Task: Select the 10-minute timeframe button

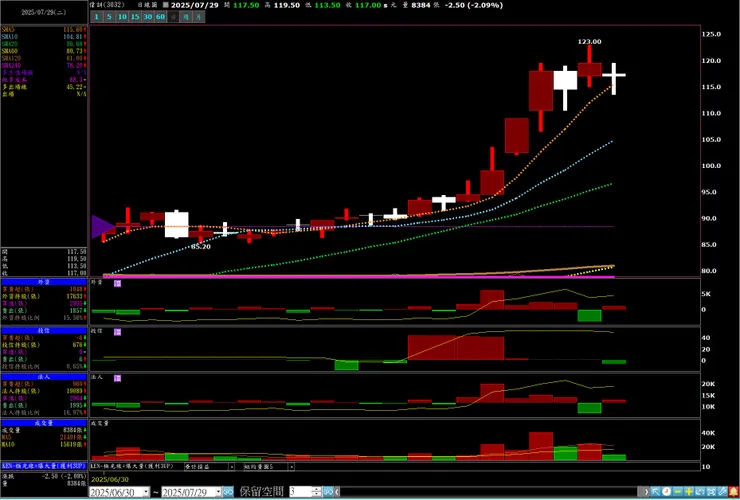Action: pos(122,17)
